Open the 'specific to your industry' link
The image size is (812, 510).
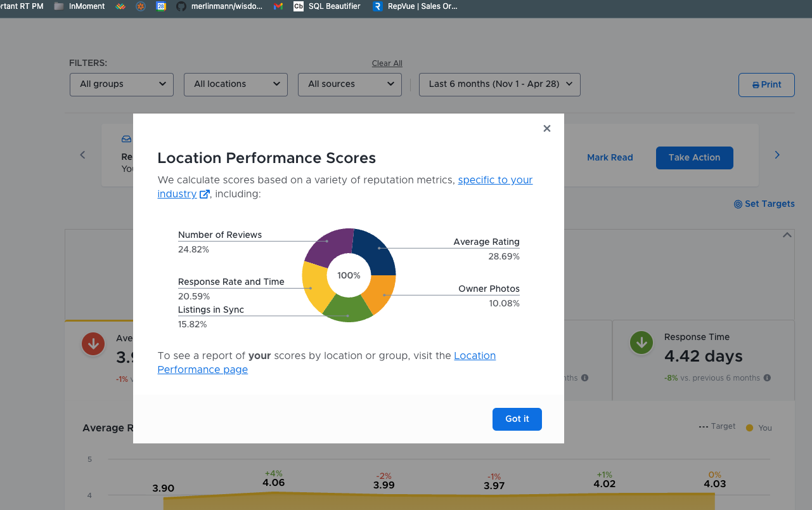pos(345,186)
